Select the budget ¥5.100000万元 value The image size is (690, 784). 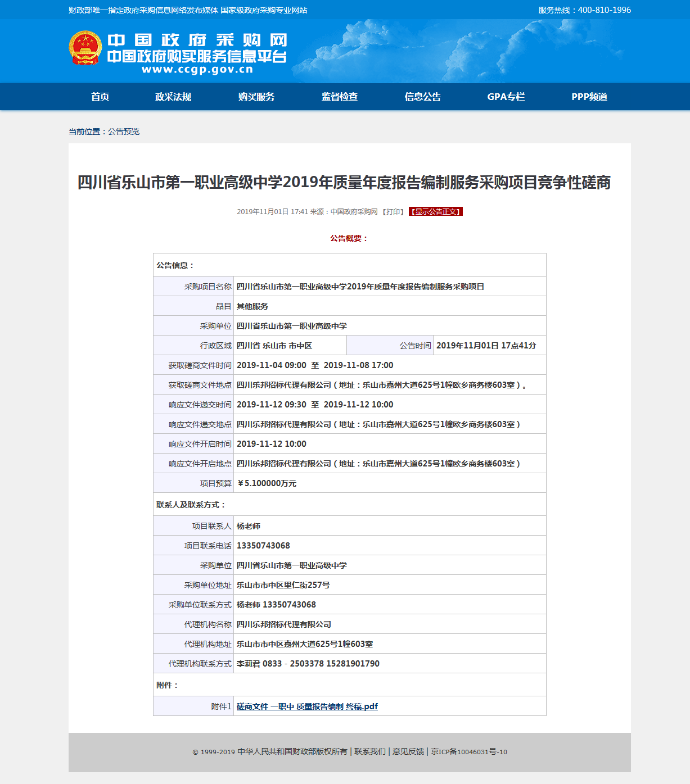pos(267,483)
